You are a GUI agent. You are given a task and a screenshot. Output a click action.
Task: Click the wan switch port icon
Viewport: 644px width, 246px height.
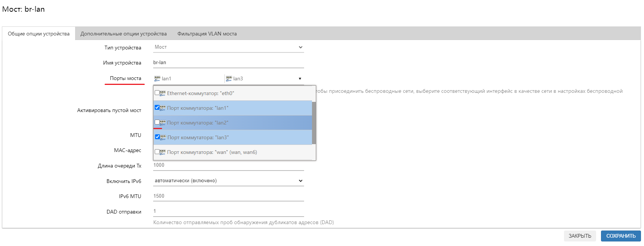click(163, 152)
